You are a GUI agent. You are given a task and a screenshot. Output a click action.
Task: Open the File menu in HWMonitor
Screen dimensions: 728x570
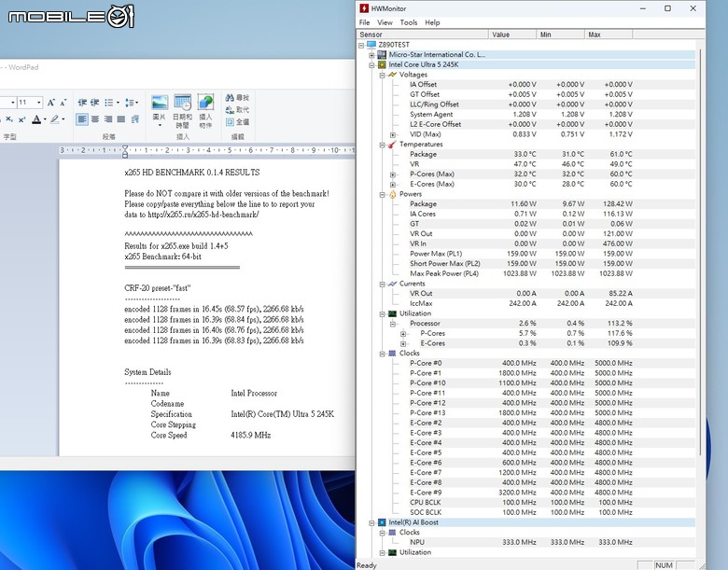click(x=364, y=22)
